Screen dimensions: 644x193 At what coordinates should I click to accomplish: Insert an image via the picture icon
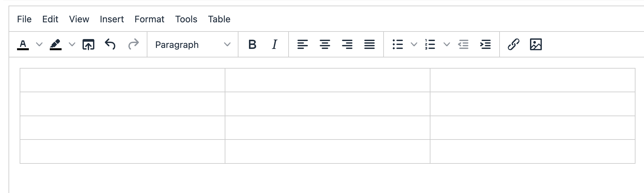pos(536,44)
